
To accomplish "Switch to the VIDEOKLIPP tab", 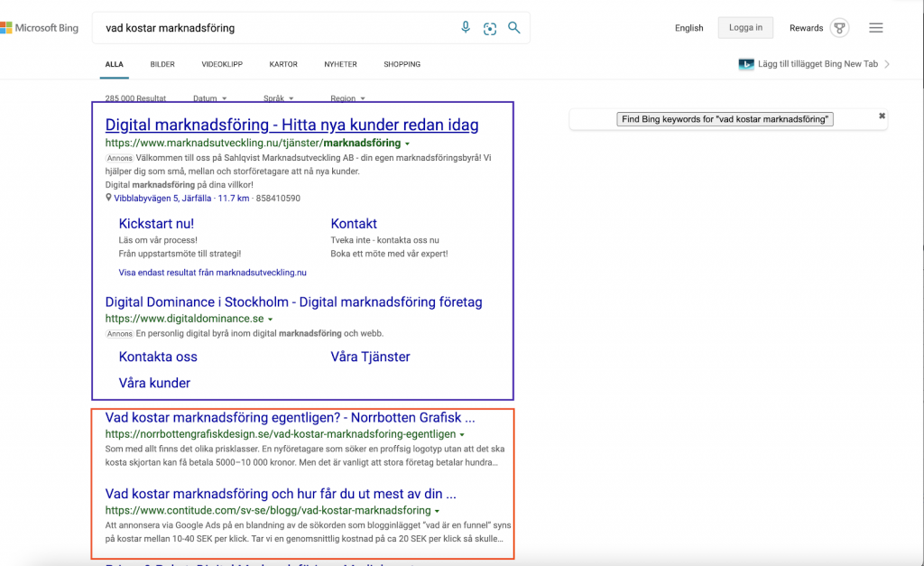I will point(222,64).
